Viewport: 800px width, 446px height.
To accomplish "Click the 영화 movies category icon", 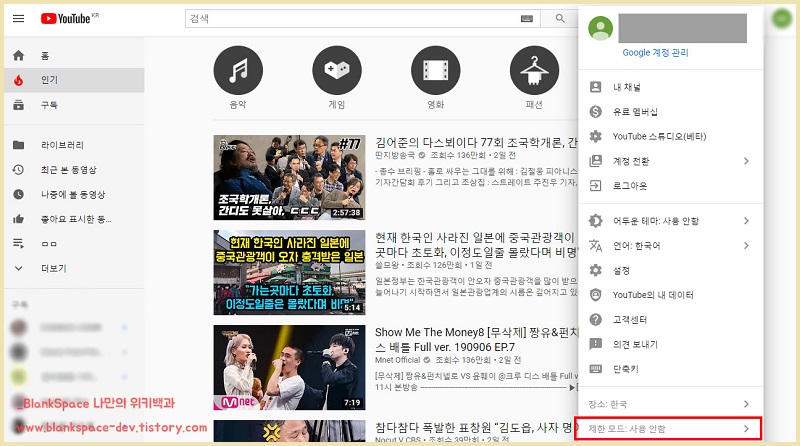I will pyautogui.click(x=435, y=70).
